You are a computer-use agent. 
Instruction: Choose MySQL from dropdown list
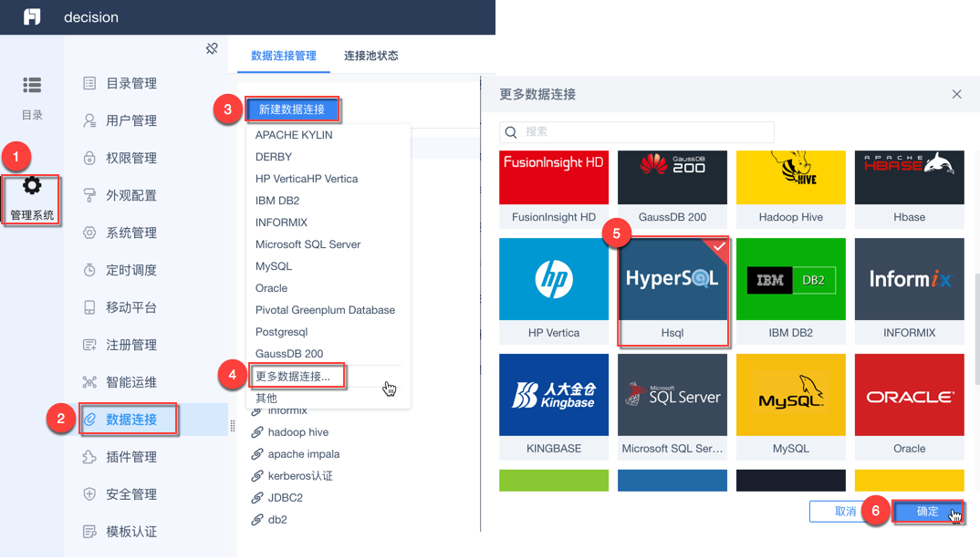[274, 266]
